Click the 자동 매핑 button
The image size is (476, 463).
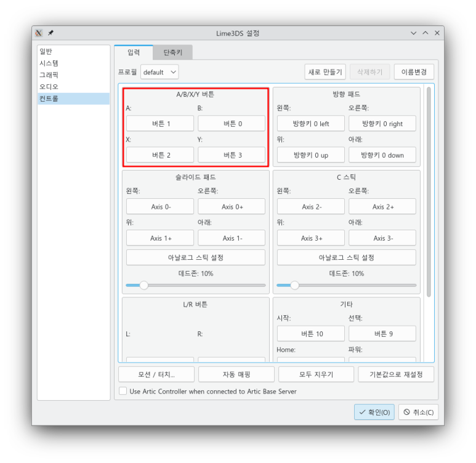236,374
